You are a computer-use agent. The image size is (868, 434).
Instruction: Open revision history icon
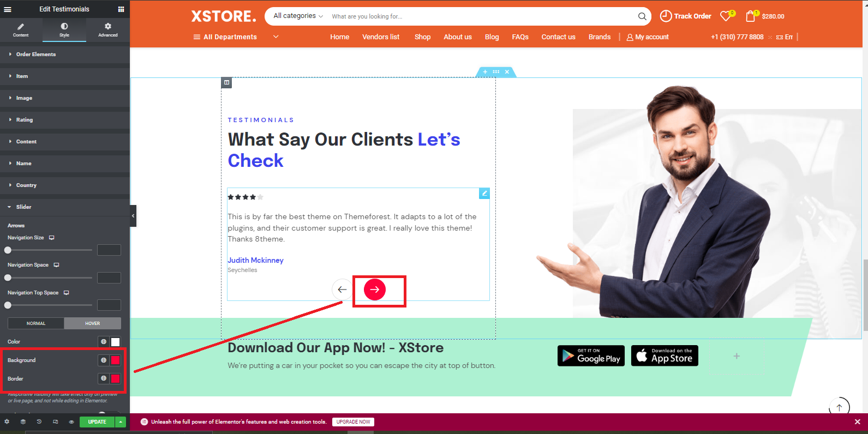pyautogui.click(x=39, y=421)
